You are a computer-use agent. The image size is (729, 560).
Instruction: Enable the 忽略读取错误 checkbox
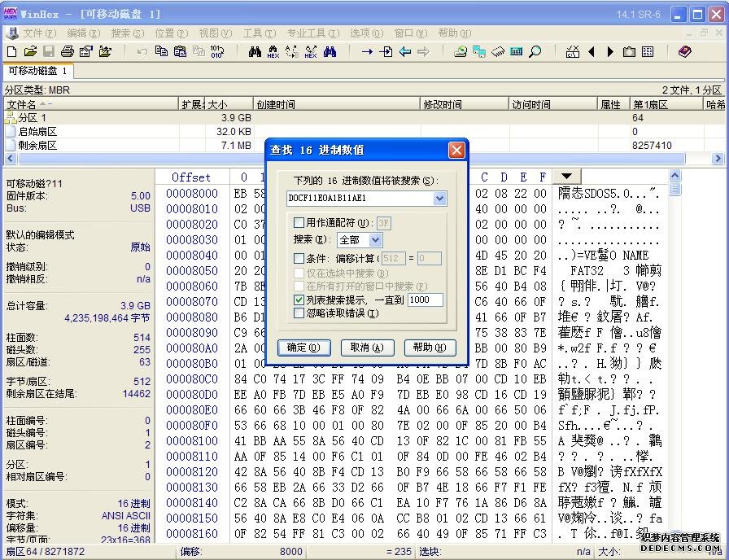299,313
